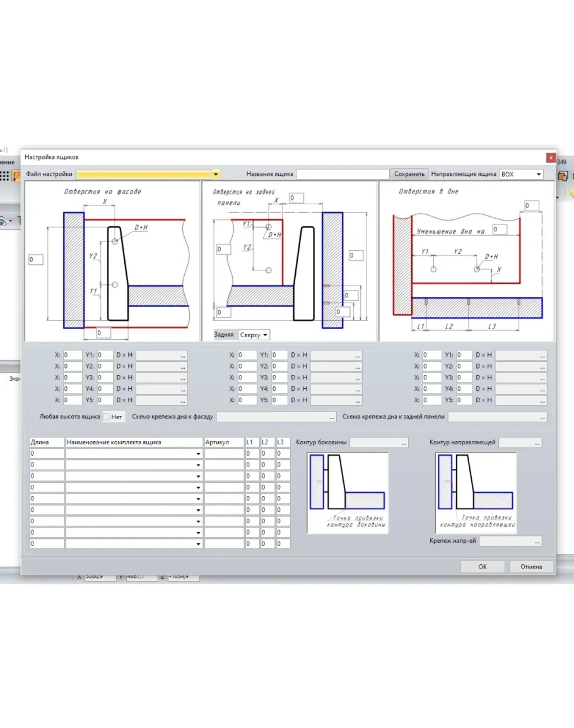The width and height of the screenshot is (574, 728).
Task: Click the Сохранить button
Action: click(x=409, y=174)
